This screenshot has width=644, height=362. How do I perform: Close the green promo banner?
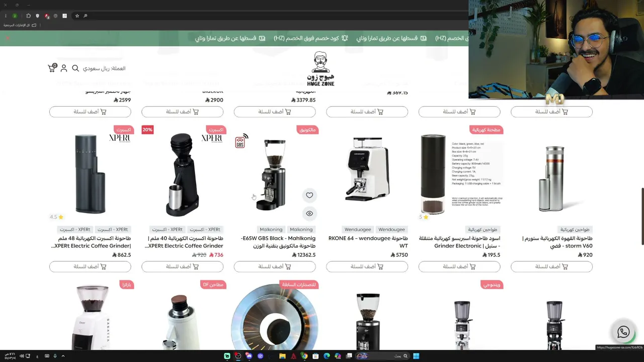pos(8,38)
